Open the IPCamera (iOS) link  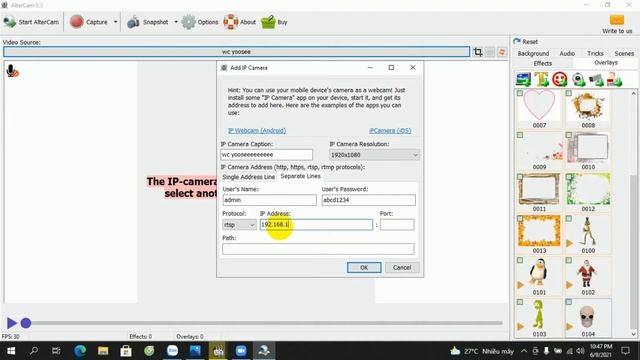pyautogui.click(x=390, y=131)
